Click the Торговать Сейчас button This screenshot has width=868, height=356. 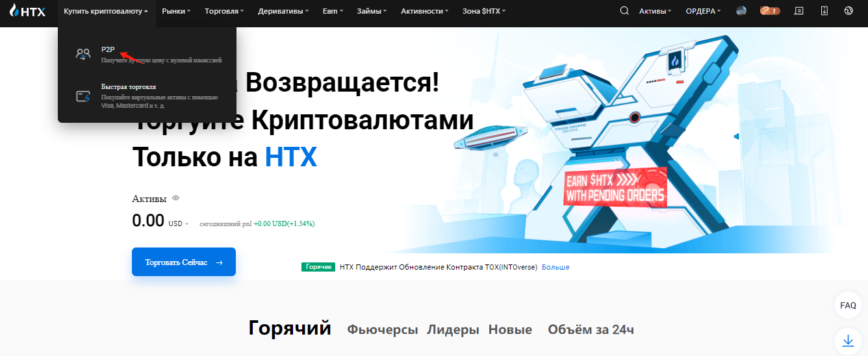[x=184, y=262]
